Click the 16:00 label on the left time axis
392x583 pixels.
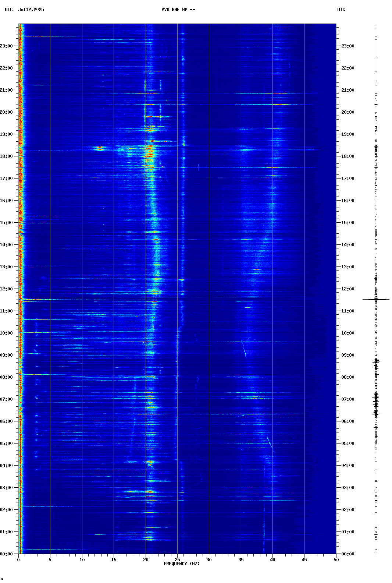point(6,201)
